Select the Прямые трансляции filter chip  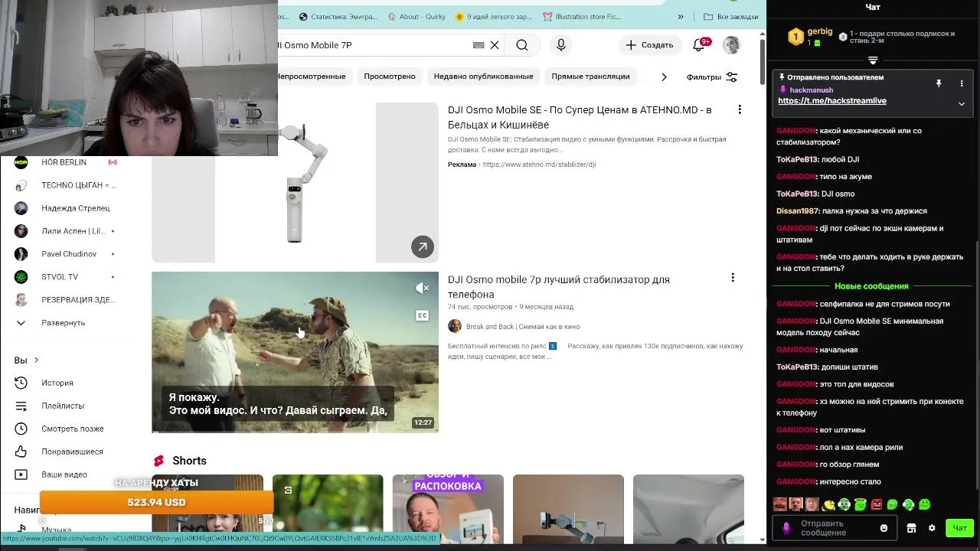[590, 77]
